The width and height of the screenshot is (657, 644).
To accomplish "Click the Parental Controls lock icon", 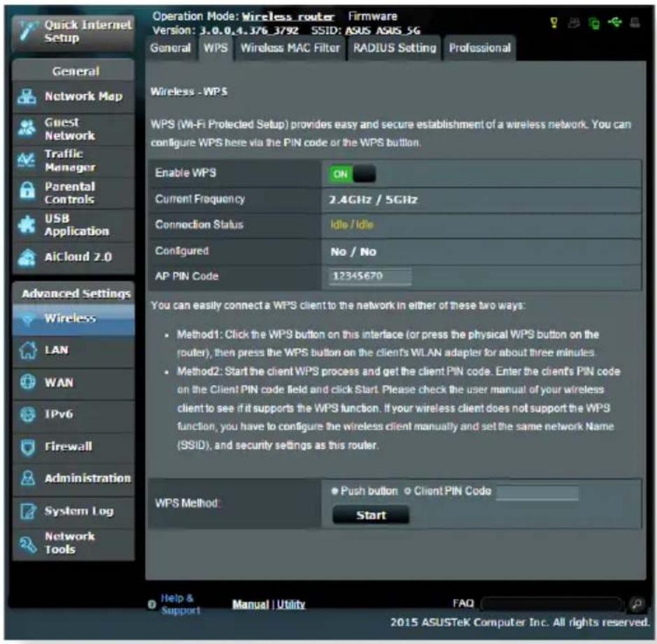I will 27,192.
